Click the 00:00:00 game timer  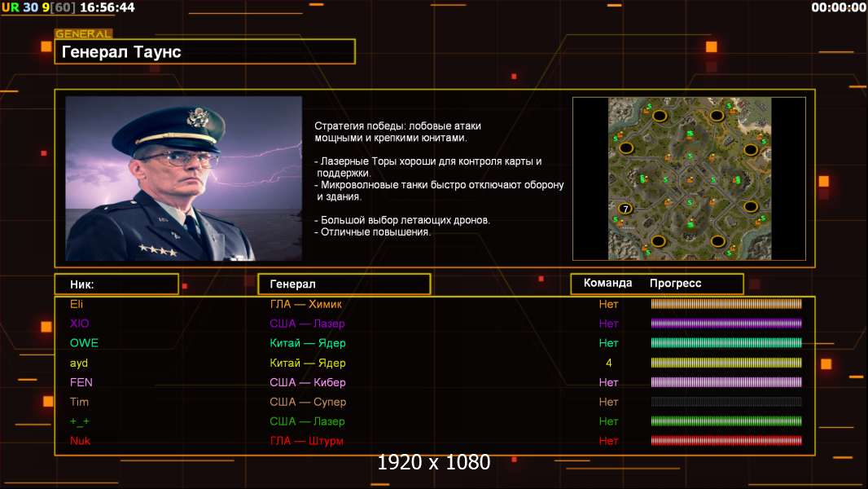839,7
